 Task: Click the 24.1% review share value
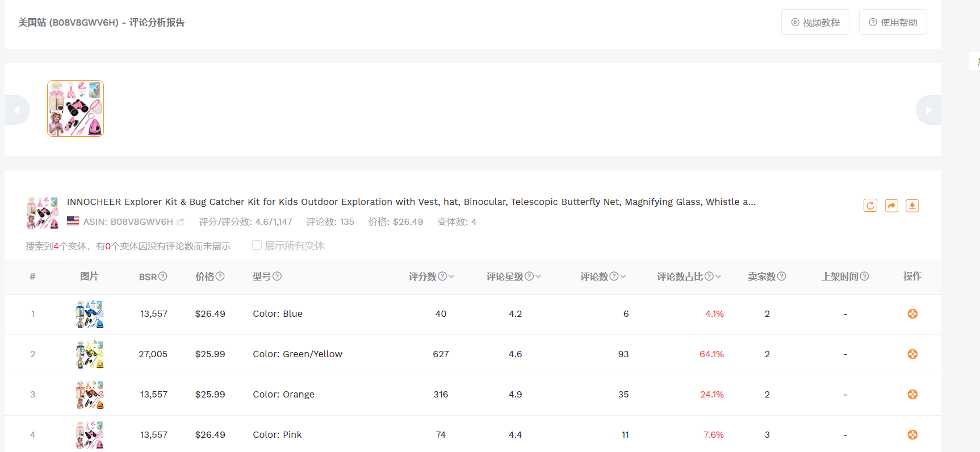pyautogui.click(x=712, y=395)
